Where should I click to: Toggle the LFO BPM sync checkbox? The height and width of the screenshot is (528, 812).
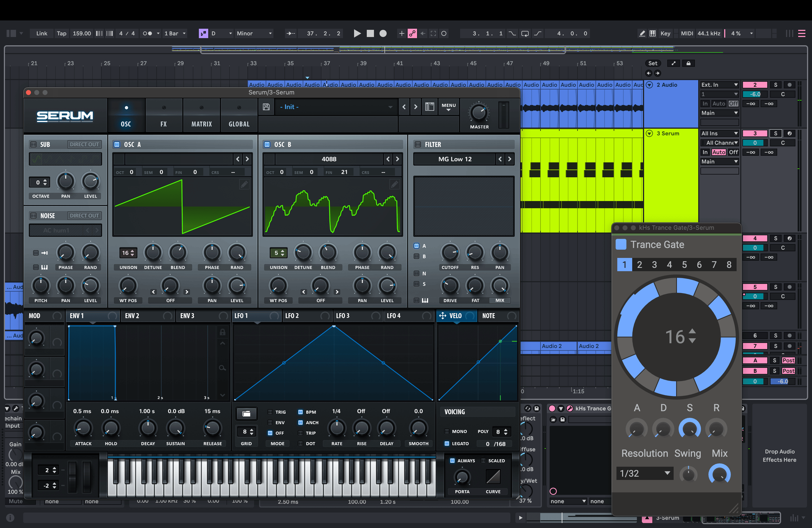pos(300,412)
